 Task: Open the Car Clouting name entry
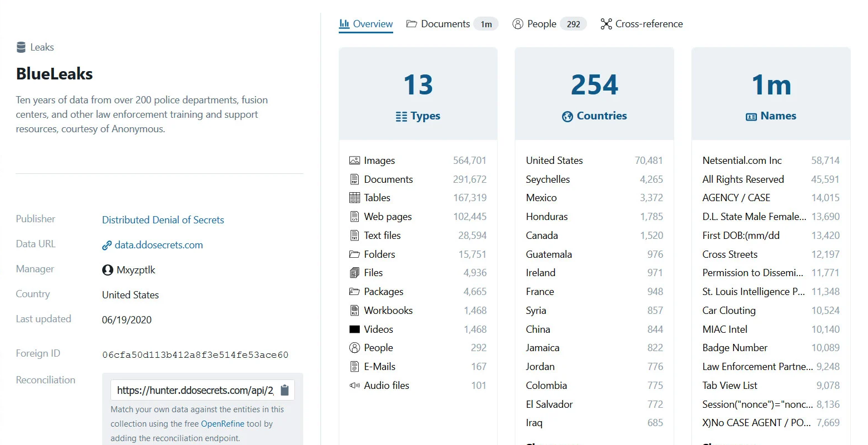(x=771, y=311)
